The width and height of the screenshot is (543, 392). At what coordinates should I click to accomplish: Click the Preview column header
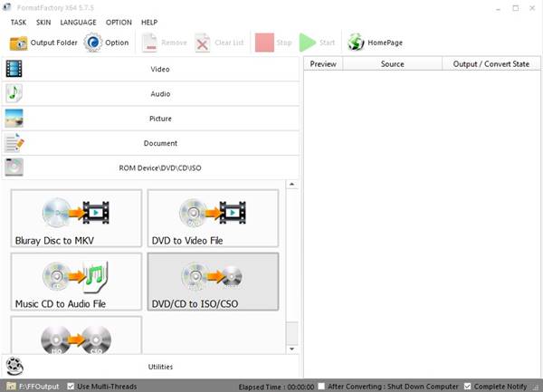tap(323, 64)
